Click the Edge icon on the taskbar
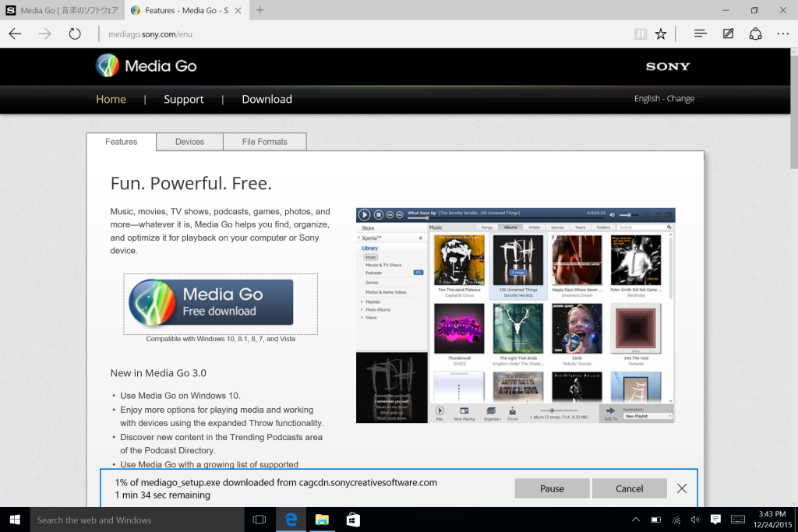The width and height of the screenshot is (798, 532). pos(291,520)
